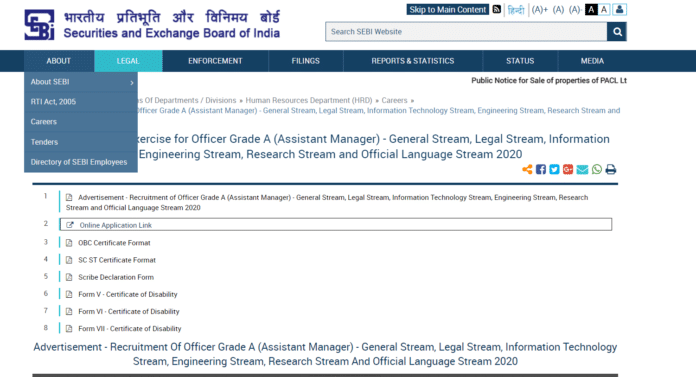Switch language to Hindi
Screen dimensions: 696x377
point(516,9)
